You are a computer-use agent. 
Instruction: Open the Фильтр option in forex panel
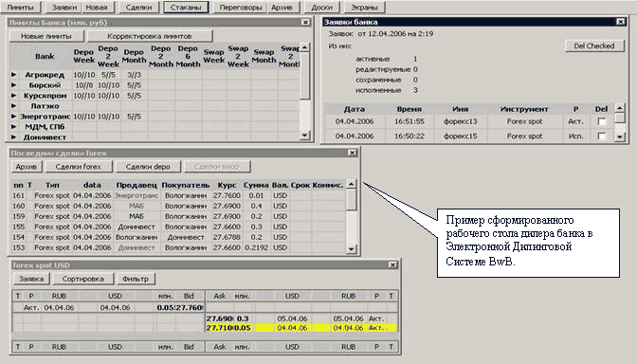(136, 279)
